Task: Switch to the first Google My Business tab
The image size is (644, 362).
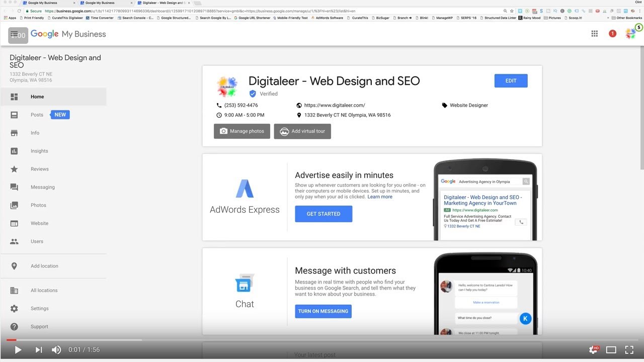Action: pyautogui.click(x=48, y=3)
